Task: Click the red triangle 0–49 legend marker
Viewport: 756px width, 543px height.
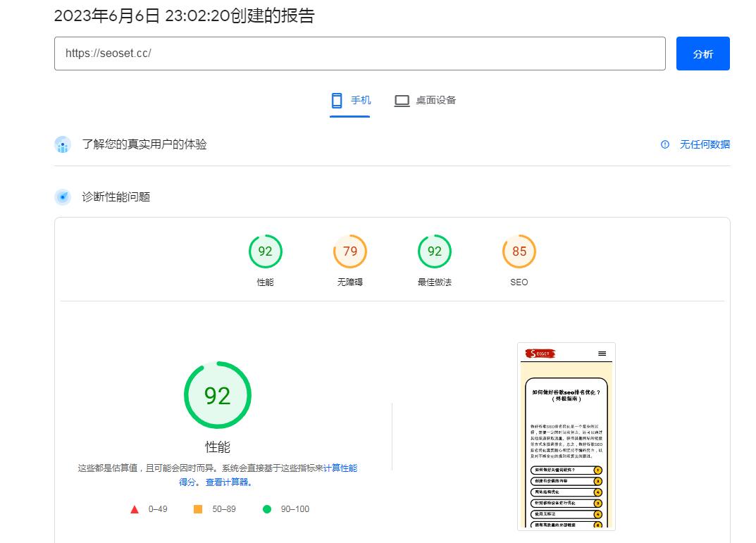Action: click(x=135, y=509)
